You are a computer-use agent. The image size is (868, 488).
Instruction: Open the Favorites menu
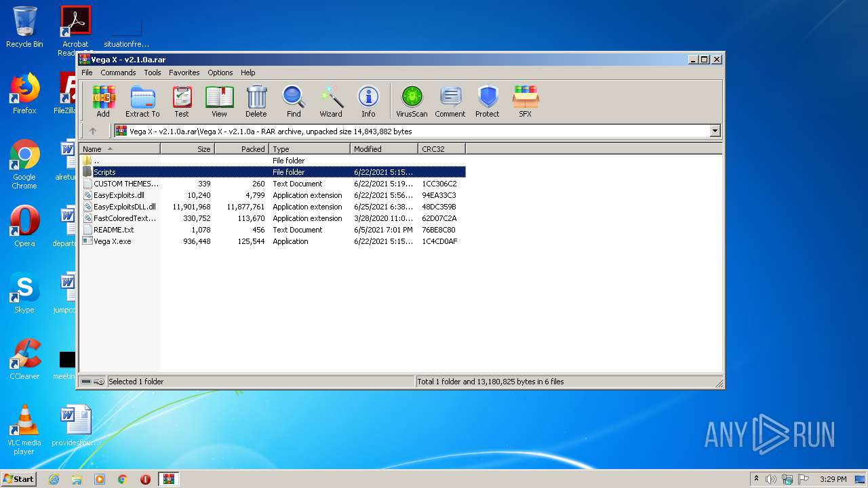(184, 73)
